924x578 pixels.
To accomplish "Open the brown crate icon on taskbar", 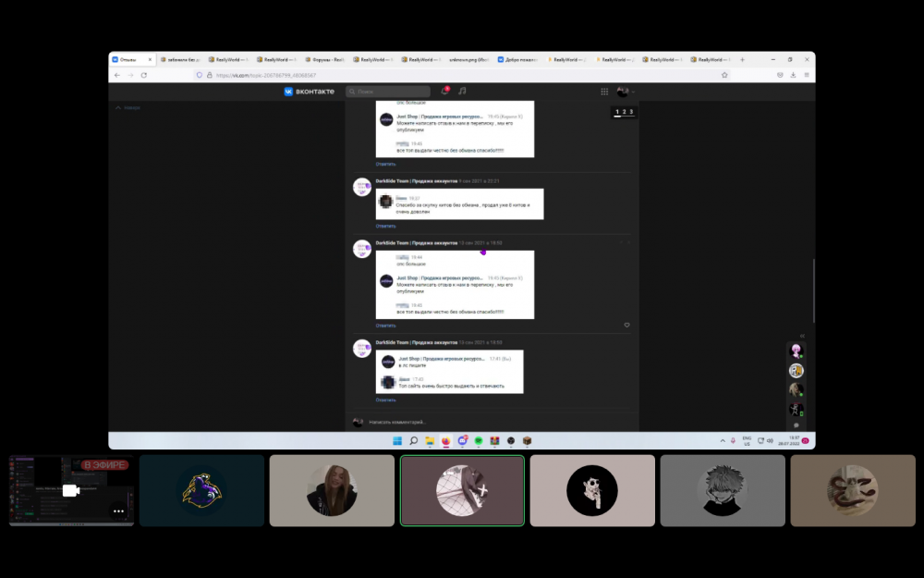I will 527,440.
